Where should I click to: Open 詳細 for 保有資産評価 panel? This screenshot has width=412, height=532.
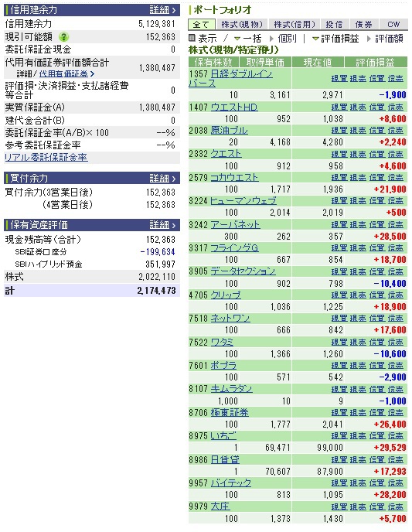tap(163, 224)
